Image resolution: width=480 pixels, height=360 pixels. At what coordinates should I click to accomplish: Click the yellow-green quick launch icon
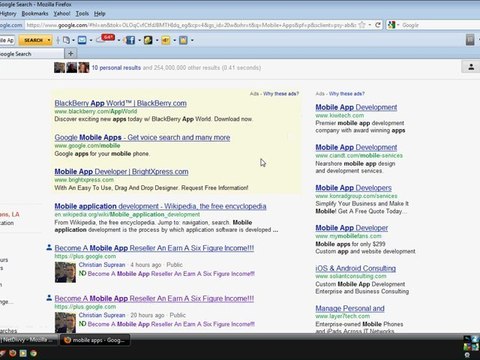(23, 353)
